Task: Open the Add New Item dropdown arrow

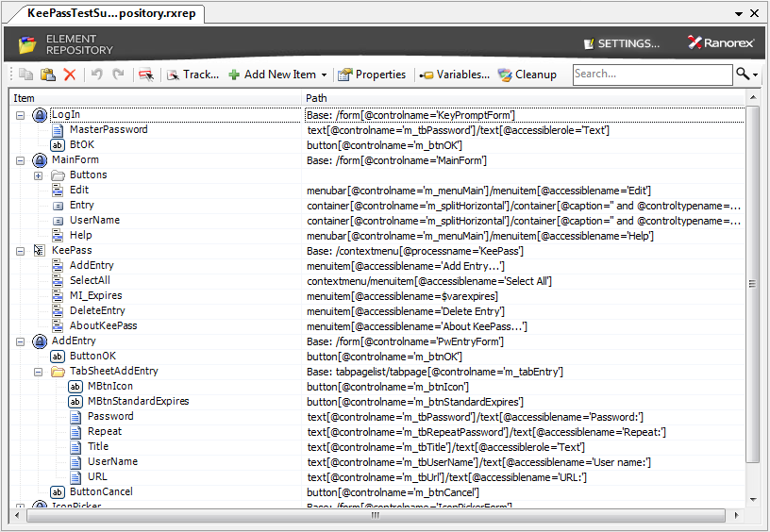Action: tap(324, 75)
